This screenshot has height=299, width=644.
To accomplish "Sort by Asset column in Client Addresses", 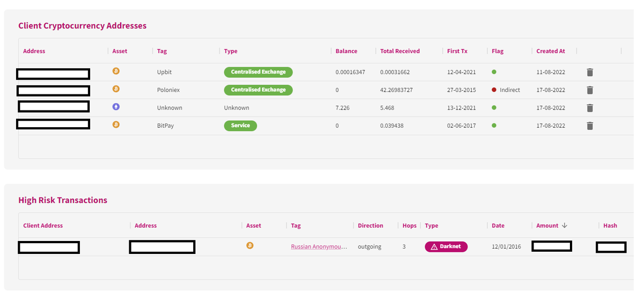I will [120, 51].
